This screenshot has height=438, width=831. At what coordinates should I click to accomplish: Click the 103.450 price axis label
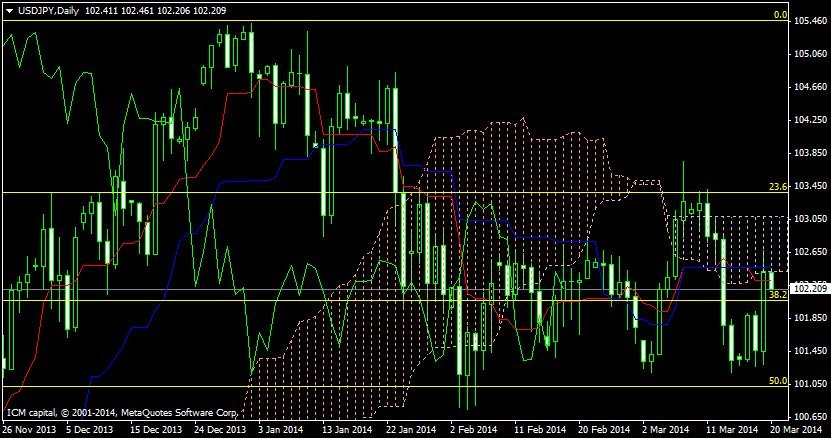(810, 186)
